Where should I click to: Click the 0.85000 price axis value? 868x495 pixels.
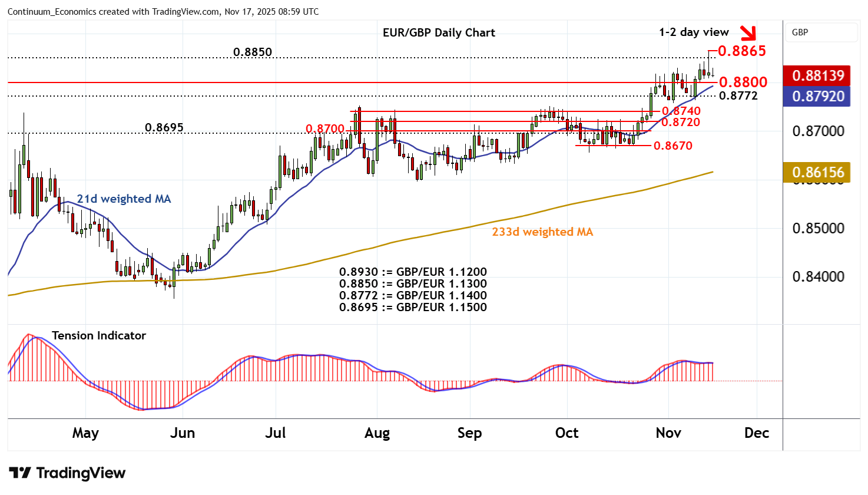click(x=818, y=228)
